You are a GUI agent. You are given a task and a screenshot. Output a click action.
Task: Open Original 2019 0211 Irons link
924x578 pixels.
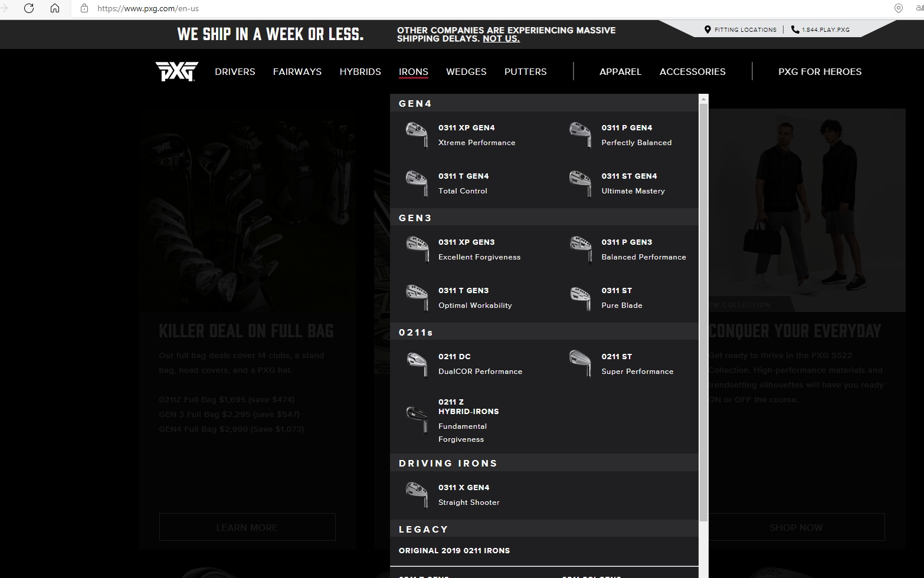pyautogui.click(x=454, y=550)
